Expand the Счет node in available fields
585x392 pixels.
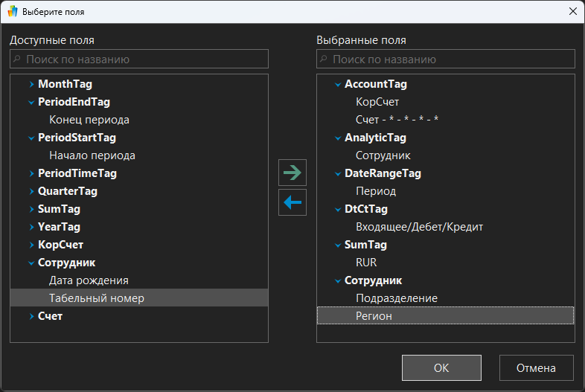(x=31, y=317)
